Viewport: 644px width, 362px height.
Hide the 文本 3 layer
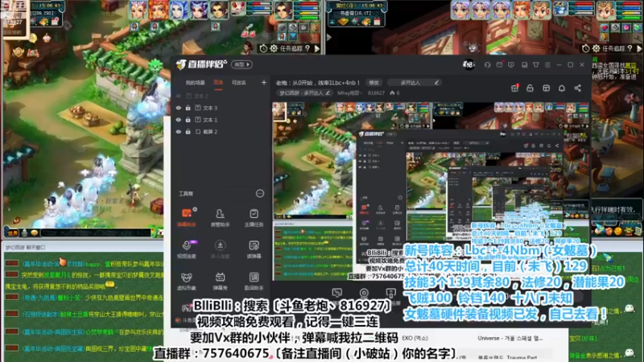coord(178,108)
